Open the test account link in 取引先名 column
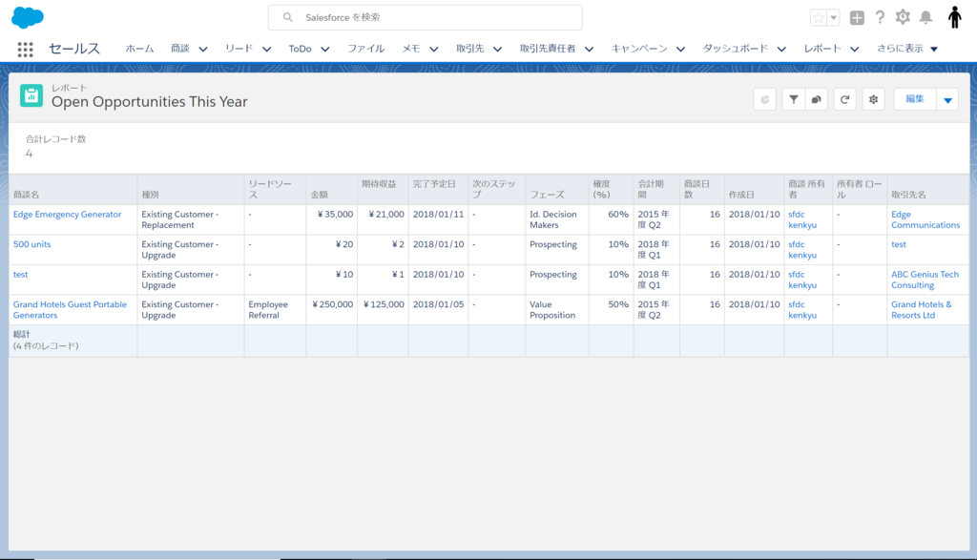 (899, 244)
